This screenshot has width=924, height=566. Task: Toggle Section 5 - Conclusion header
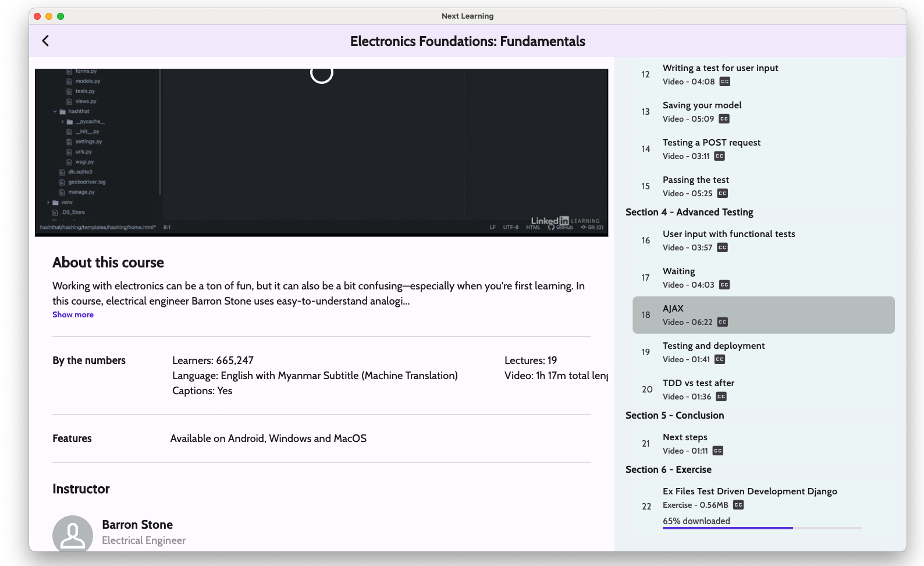[674, 415]
